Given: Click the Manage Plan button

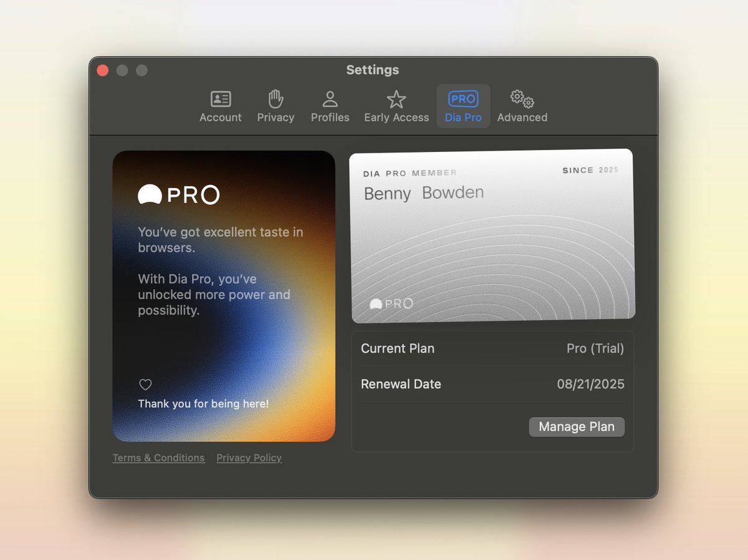Looking at the screenshot, I should (x=577, y=427).
